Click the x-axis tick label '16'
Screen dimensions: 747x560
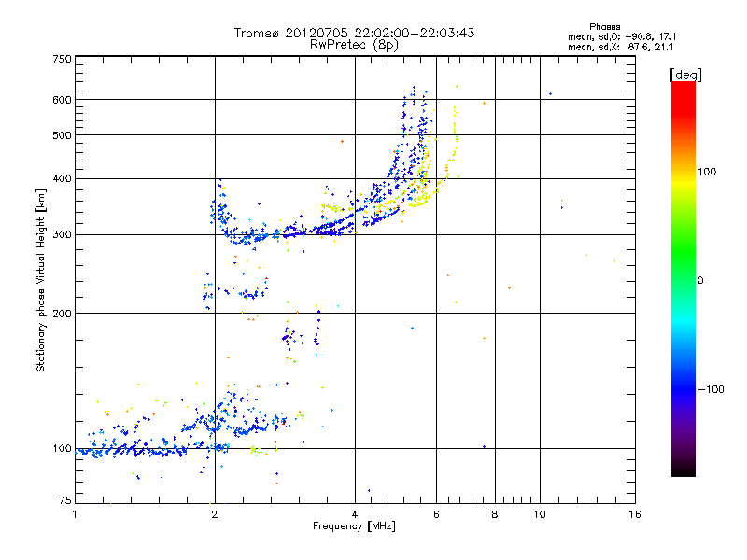tap(635, 514)
